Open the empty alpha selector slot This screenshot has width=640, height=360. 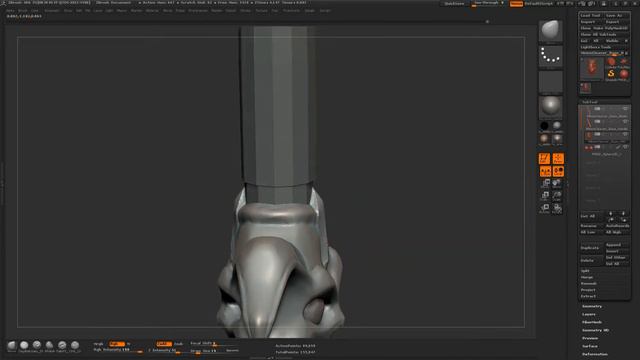[551, 82]
